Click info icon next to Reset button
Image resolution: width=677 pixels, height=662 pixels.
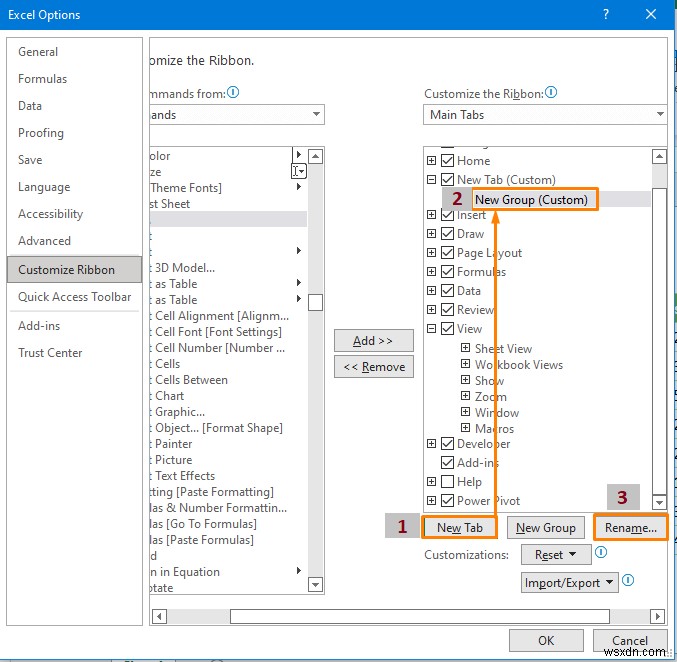click(x=601, y=552)
